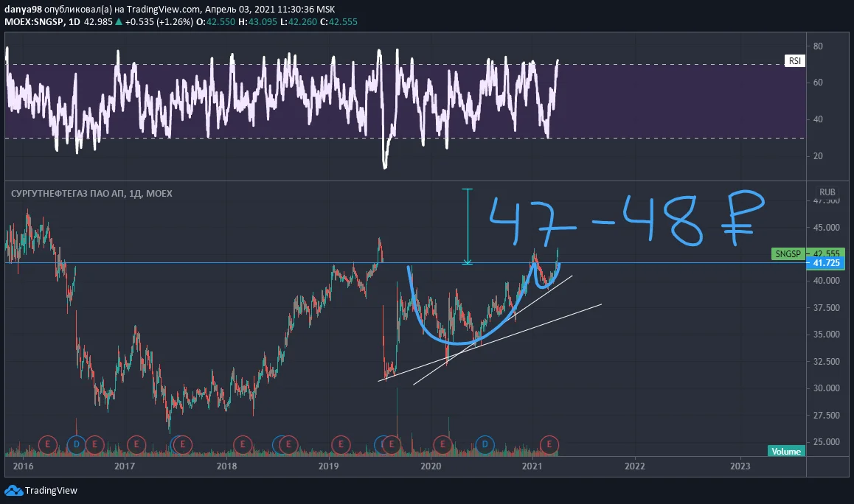Click the 25.000 price axis label
The height and width of the screenshot is (504, 854).
coord(826,442)
